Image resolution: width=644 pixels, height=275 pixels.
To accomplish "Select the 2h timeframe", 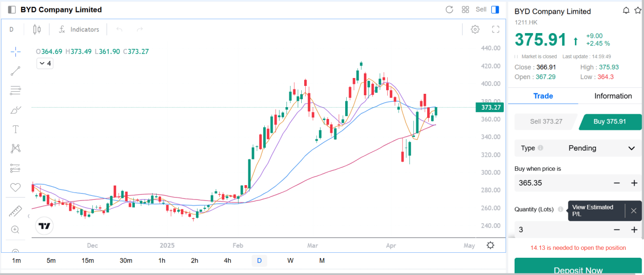I will [195, 261].
